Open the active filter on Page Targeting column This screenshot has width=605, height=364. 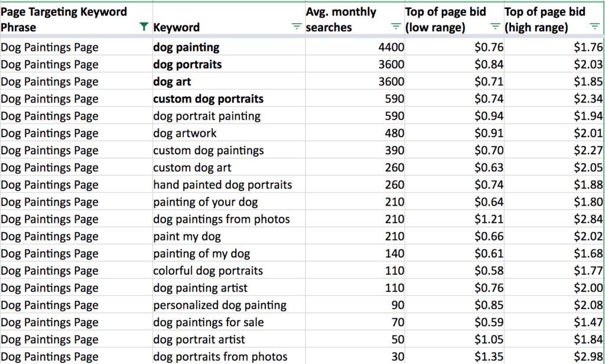pos(144,27)
